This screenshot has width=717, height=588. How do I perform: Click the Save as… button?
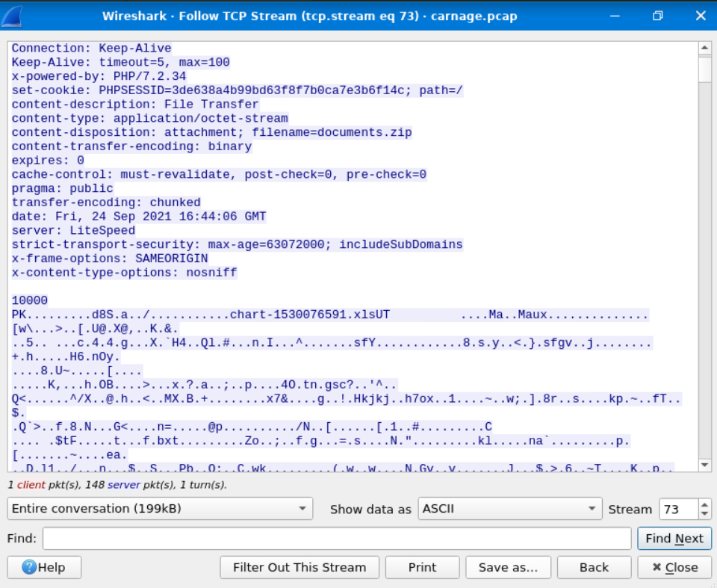(x=508, y=567)
